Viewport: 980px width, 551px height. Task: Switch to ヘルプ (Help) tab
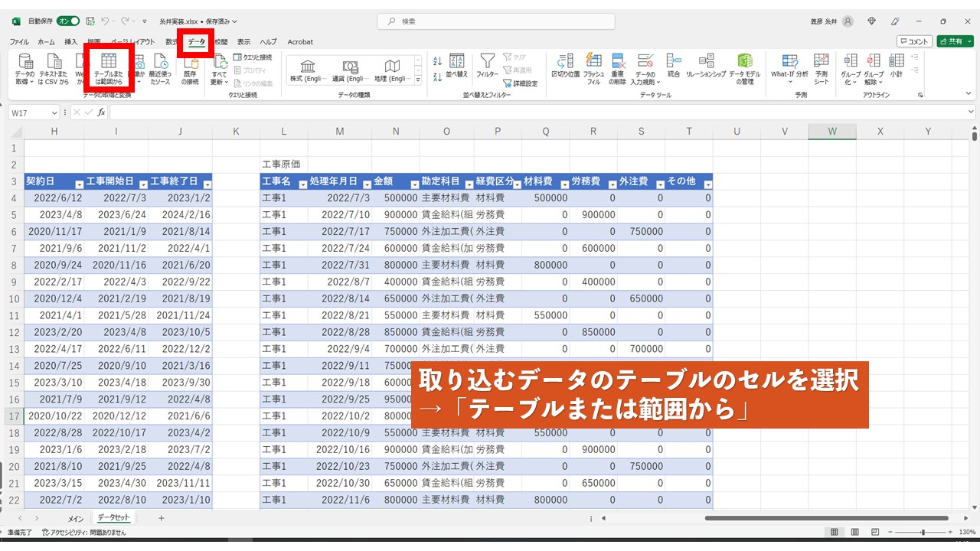(268, 42)
